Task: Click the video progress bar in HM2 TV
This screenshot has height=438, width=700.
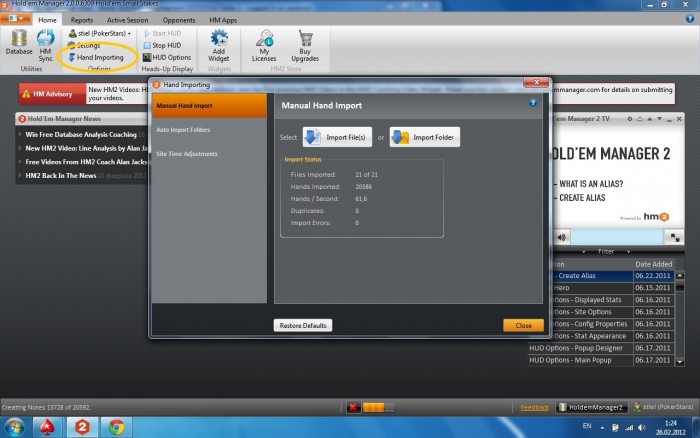Action: [x=617, y=237]
